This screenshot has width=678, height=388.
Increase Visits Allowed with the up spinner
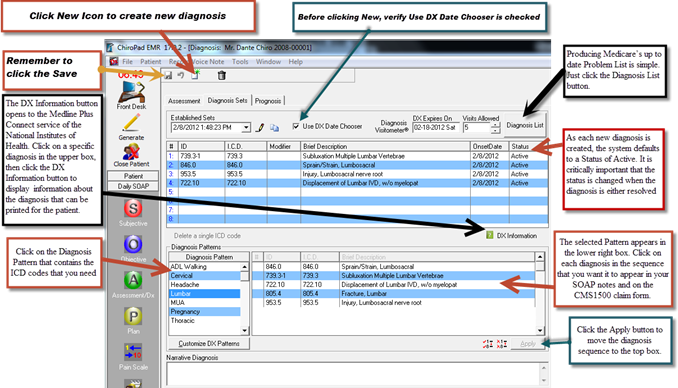(x=496, y=125)
